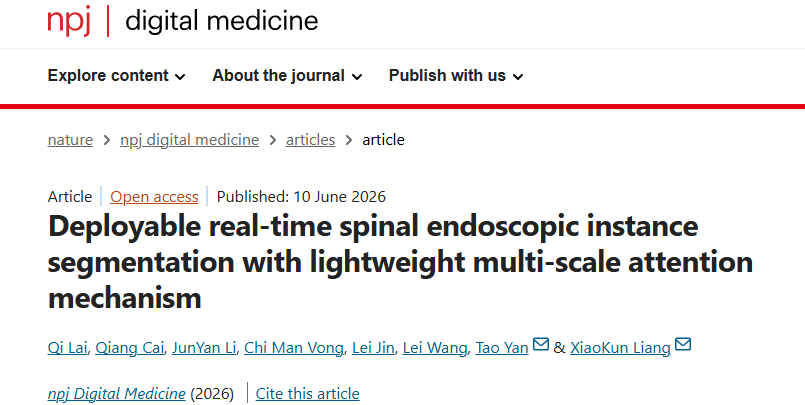Click the envelope icon next to XiaoKun Liang
This screenshot has width=805, height=405.
pyautogui.click(x=683, y=343)
